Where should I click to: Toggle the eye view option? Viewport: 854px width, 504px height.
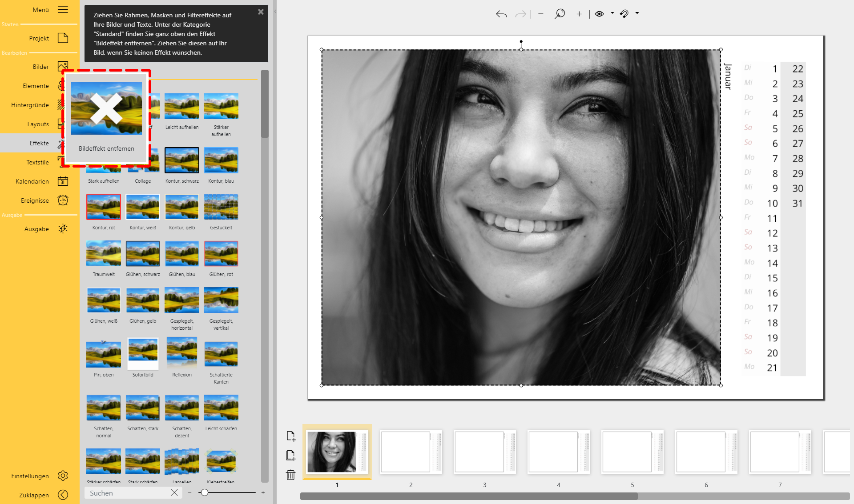coord(599,14)
